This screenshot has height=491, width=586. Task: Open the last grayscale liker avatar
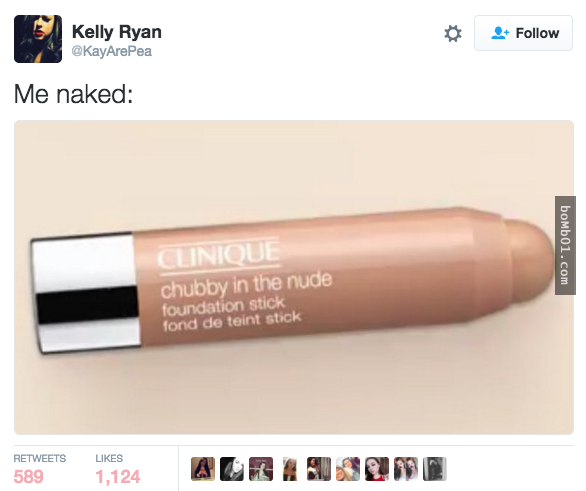point(435,469)
